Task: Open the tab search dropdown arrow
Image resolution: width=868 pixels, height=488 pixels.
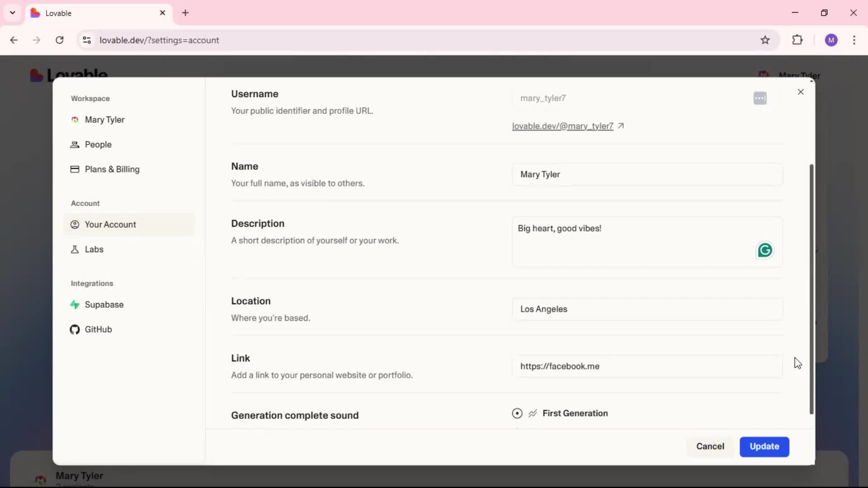Action: point(12,13)
